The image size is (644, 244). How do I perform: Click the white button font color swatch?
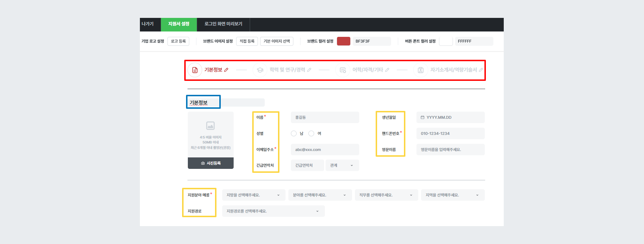[446, 41]
